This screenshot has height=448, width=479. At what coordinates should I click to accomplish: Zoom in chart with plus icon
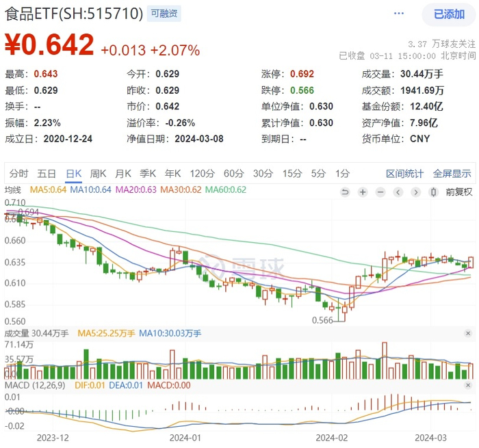363,192
